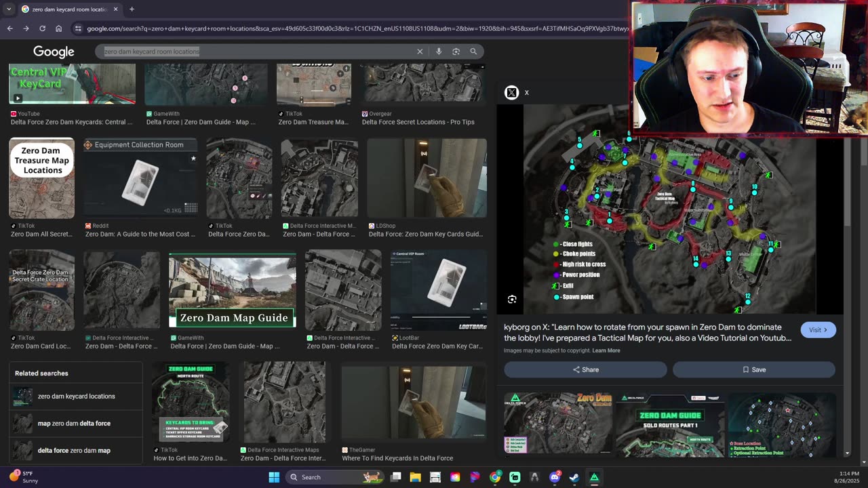The height and width of the screenshot is (488, 868).
Task: Submit search with magnifying glass icon
Action: (x=473, y=52)
